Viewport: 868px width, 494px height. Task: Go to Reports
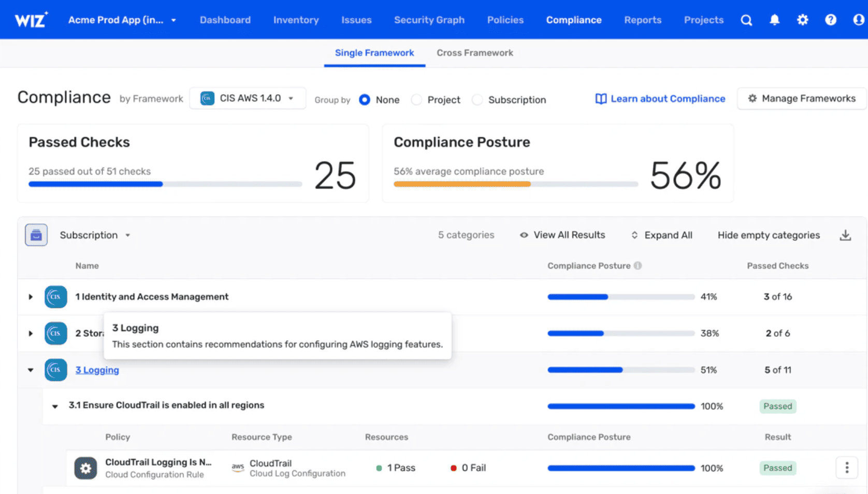click(642, 20)
